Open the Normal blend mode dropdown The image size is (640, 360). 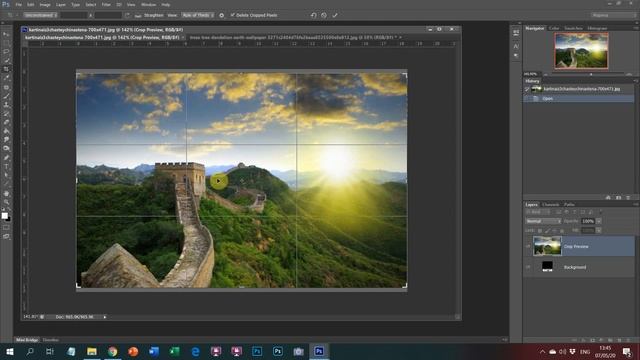tap(543, 221)
